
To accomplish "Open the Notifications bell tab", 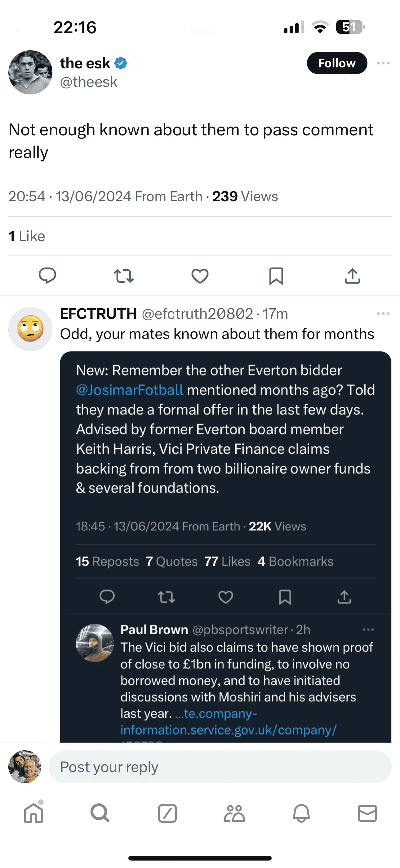I will click(x=301, y=813).
